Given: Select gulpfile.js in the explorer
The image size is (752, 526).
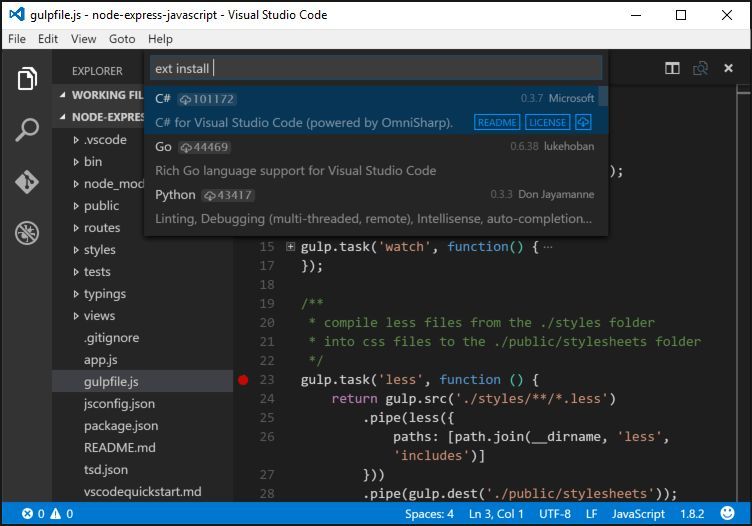Looking at the screenshot, I should [142, 382].
